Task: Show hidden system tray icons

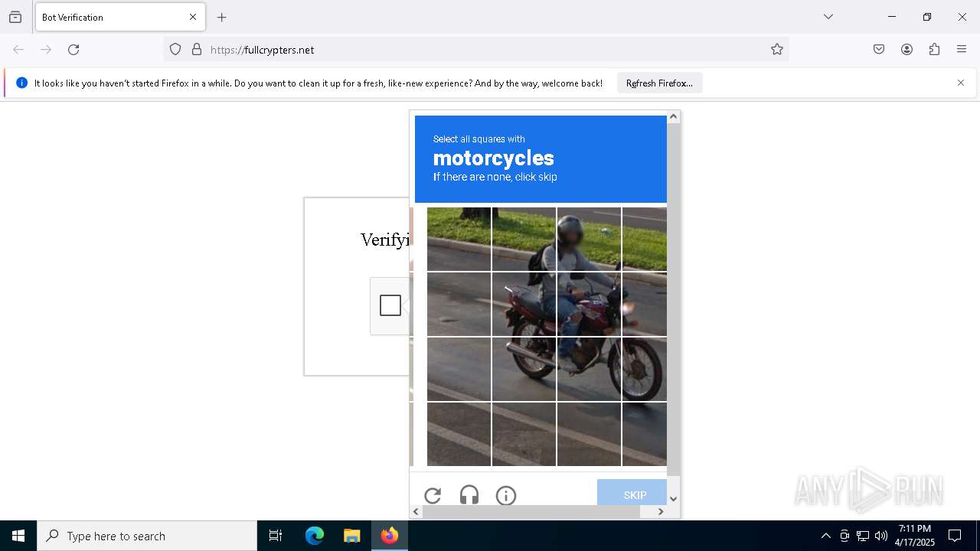Action: 825,536
